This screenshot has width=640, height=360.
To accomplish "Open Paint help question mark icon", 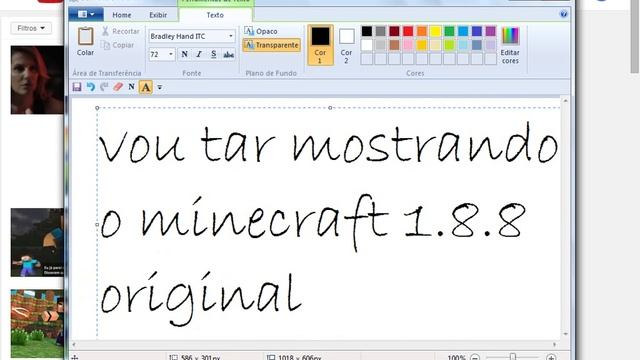I will pos(564,14).
